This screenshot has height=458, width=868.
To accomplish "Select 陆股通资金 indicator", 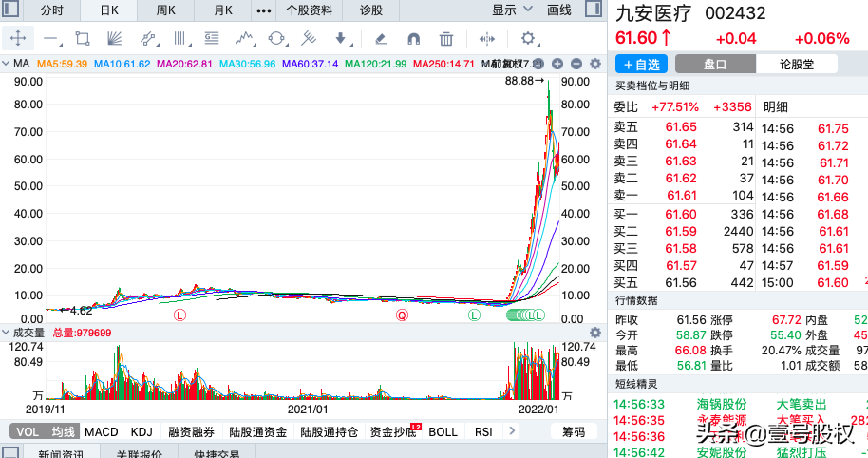I will (258, 432).
